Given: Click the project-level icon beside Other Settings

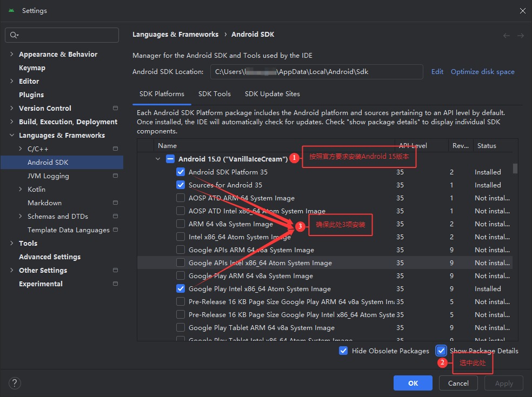Looking at the screenshot, I should tap(115, 270).
